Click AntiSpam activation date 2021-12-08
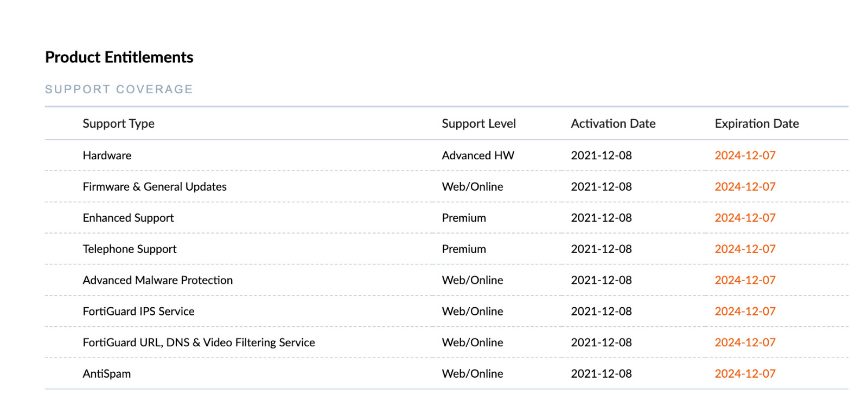Screen dimensions: 868x401 (602, 374)
